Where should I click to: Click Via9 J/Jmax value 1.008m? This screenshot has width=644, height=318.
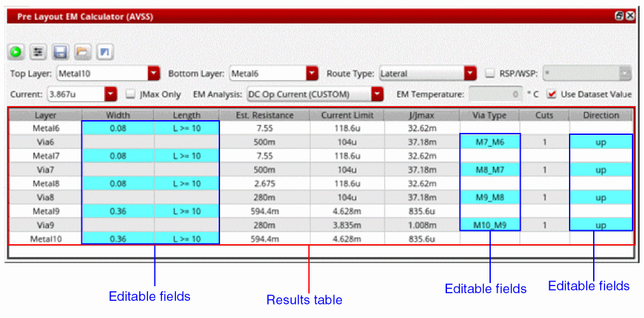click(421, 225)
